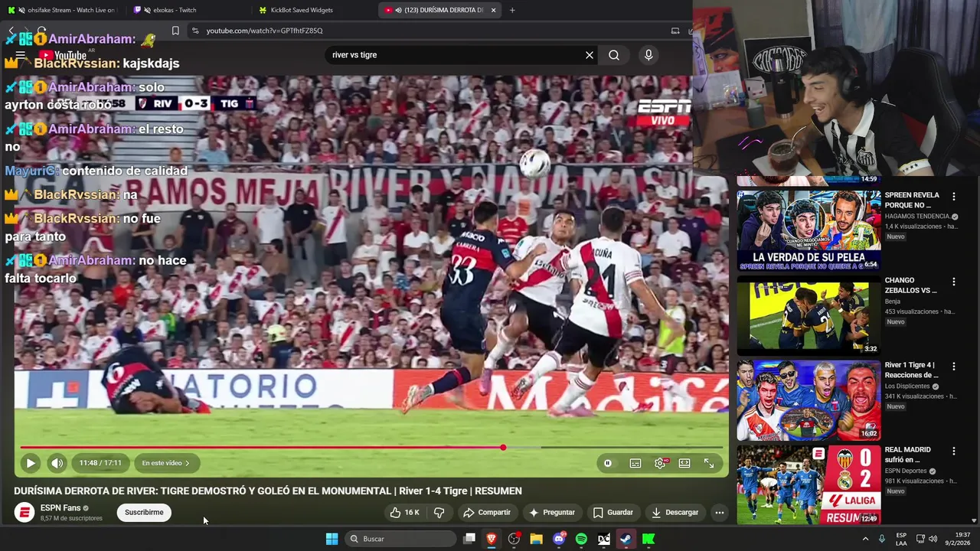Start voice search with the microphone icon
The height and width of the screenshot is (551, 980).
point(648,55)
